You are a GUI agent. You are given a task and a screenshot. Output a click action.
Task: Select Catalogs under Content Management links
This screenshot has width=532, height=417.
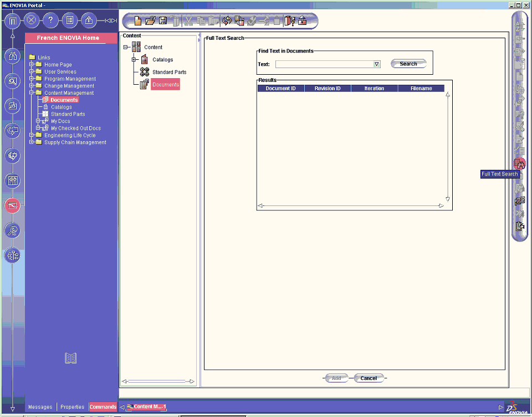point(61,107)
